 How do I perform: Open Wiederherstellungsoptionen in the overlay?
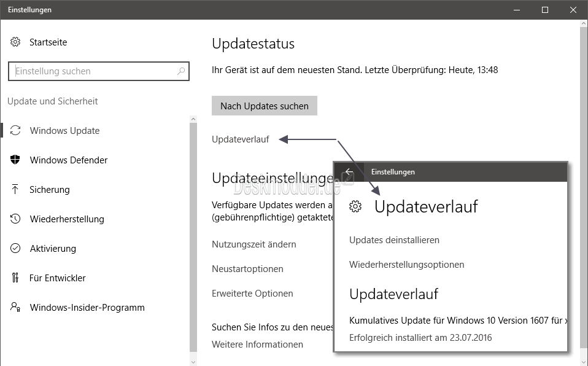(406, 265)
